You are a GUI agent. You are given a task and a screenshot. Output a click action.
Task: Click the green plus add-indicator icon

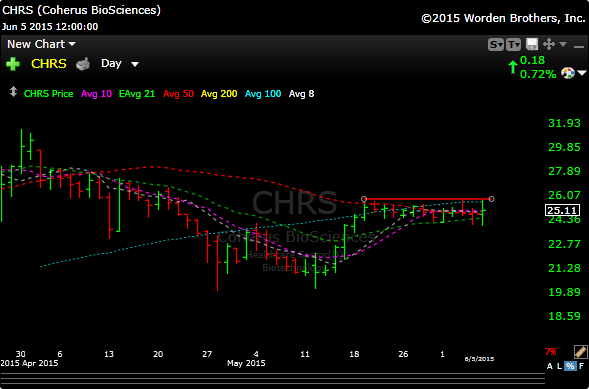13,64
